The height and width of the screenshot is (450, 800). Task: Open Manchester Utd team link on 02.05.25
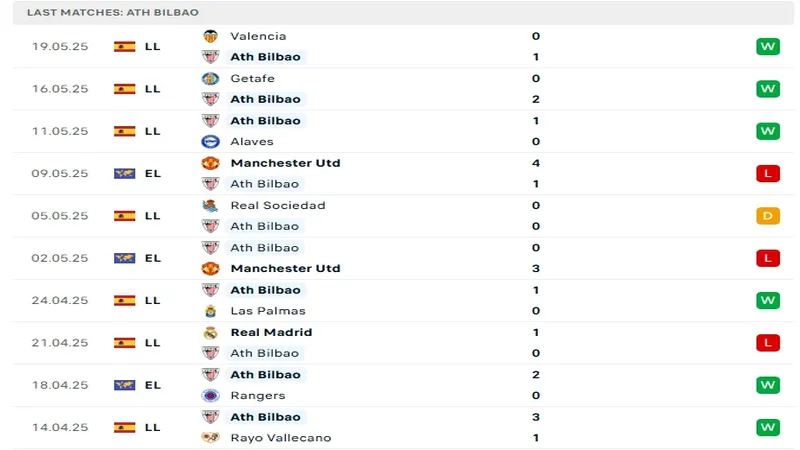click(285, 268)
